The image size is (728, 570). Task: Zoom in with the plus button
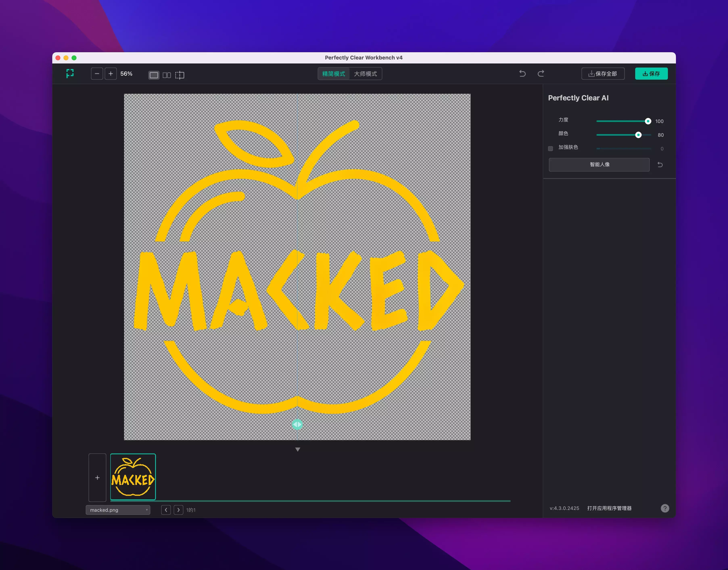(111, 74)
